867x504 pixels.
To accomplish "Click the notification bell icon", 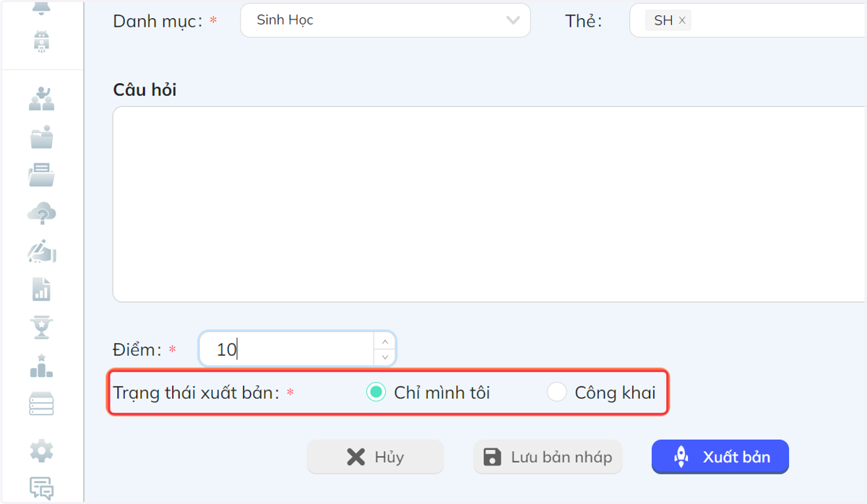I will [41, 7].
